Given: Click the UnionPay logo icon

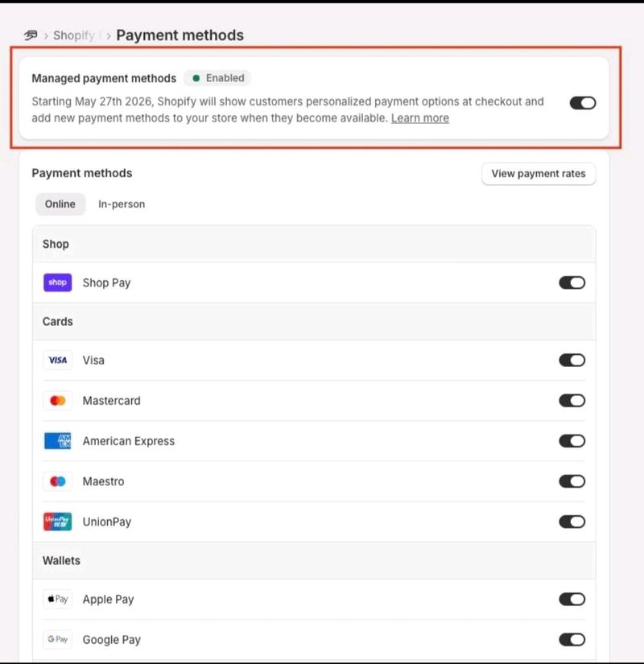Looking at the screenshot, I should (58, 522).
